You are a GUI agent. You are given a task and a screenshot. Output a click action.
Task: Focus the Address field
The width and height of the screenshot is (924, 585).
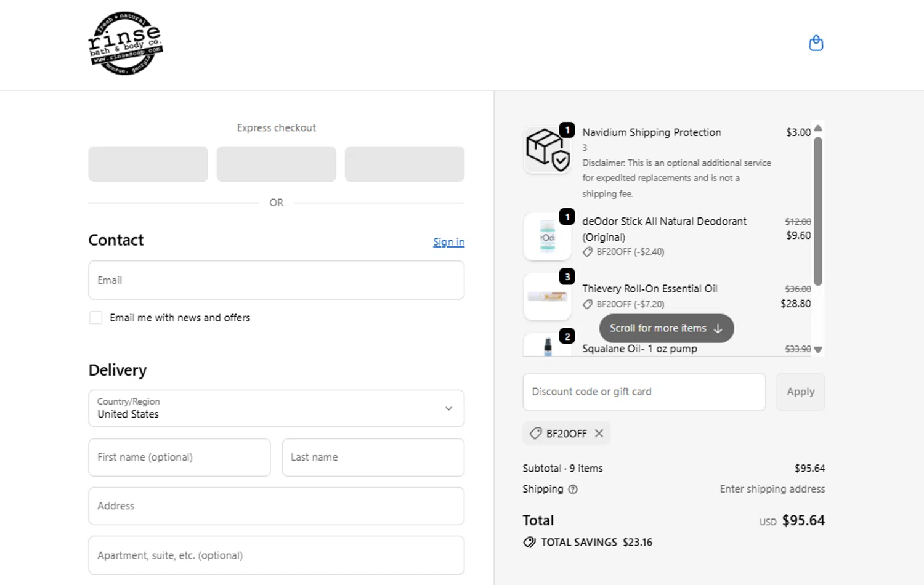click(x=277, y=506)
